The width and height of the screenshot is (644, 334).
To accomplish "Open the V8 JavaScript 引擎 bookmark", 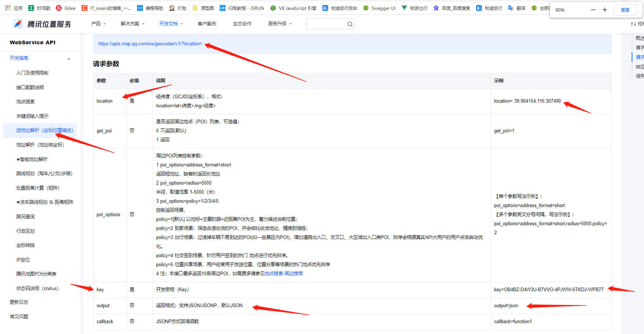I will coord(294,8).
